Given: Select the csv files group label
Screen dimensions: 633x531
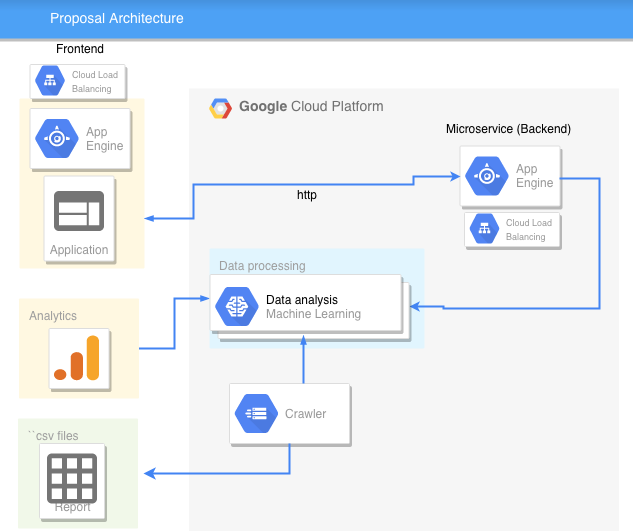Looking at the screenshot, I should 54,435.
